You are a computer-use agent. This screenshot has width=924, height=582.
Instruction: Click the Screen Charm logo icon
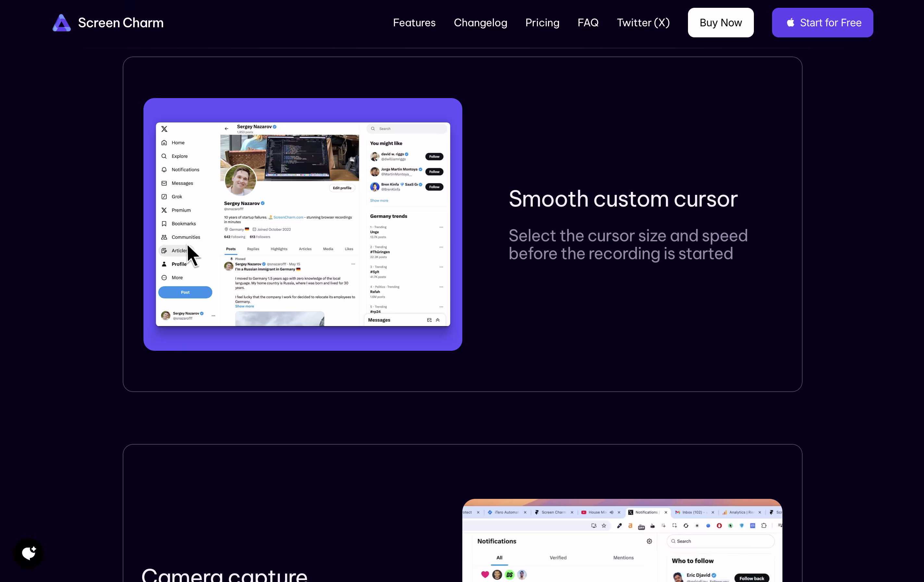point(61,23)
